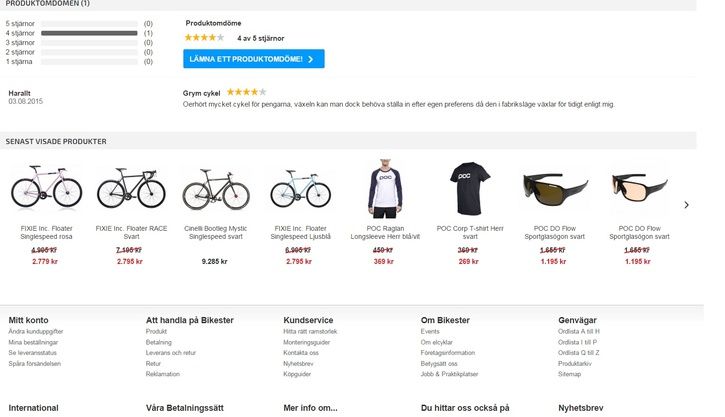Go to Mina beställningar
This screenshot has width=725, height=417.
tap(33, 342)
